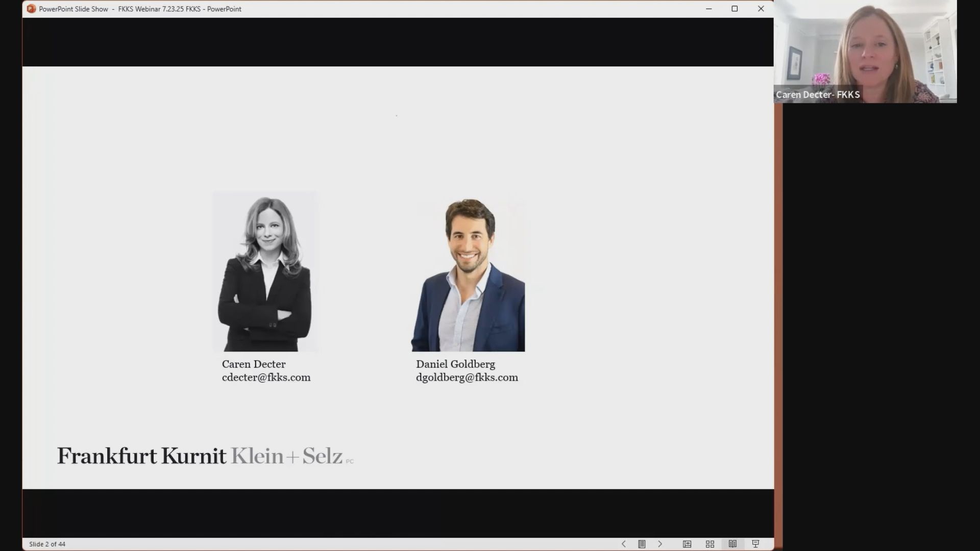Maximize the PowerPoint window
Viewport: 980px width, 551px height.
click(x=734, y=9)
